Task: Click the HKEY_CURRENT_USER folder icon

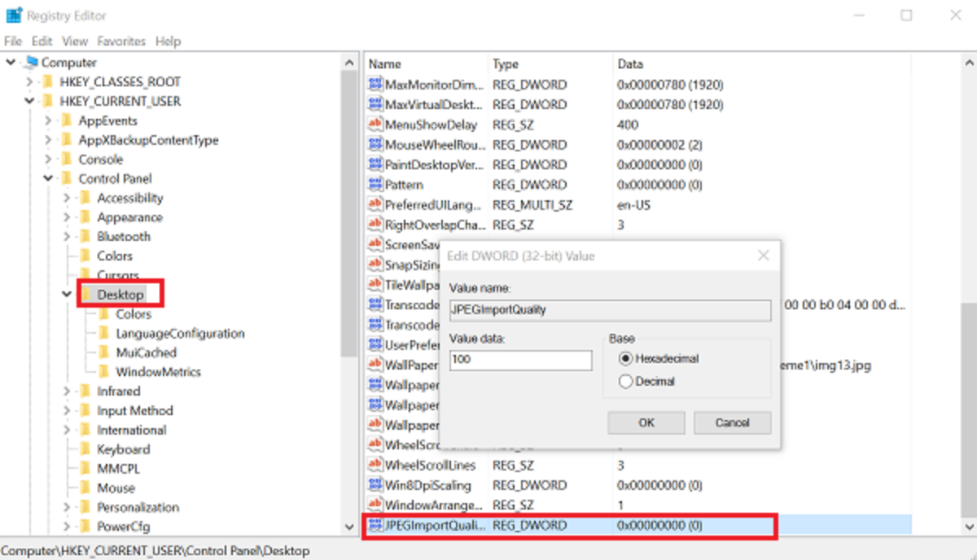Action: tap(50, 102)
